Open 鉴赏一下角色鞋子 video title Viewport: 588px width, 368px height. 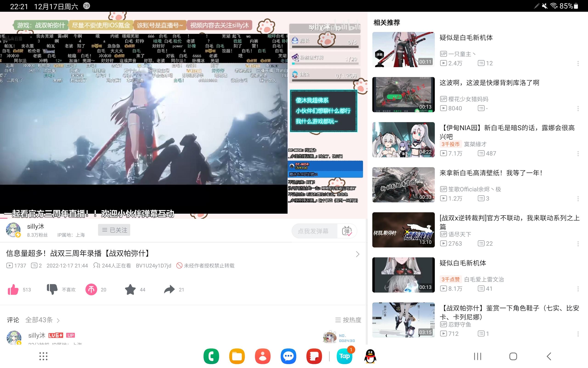509,313
